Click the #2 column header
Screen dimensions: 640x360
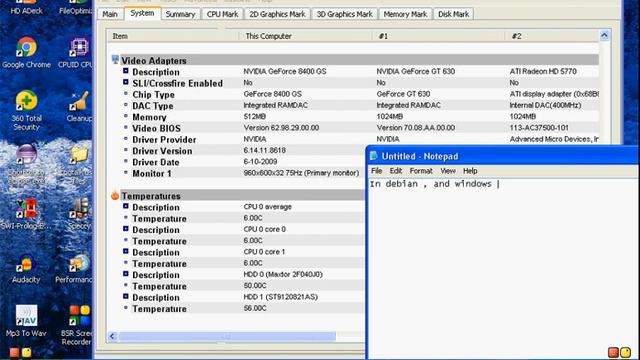552,36
